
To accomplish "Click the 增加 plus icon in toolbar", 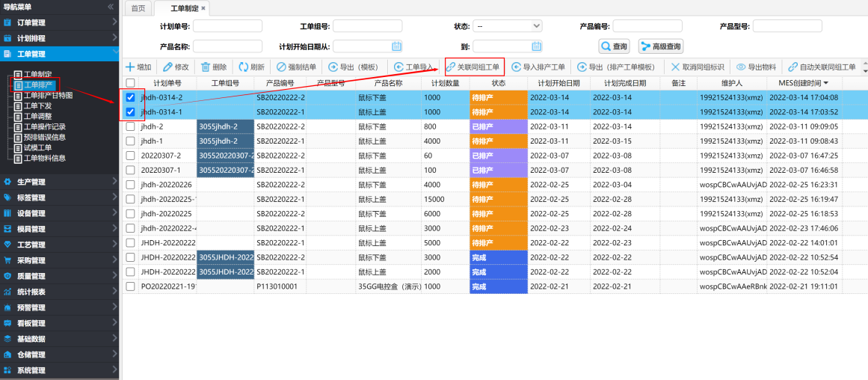I will [130, 67].
